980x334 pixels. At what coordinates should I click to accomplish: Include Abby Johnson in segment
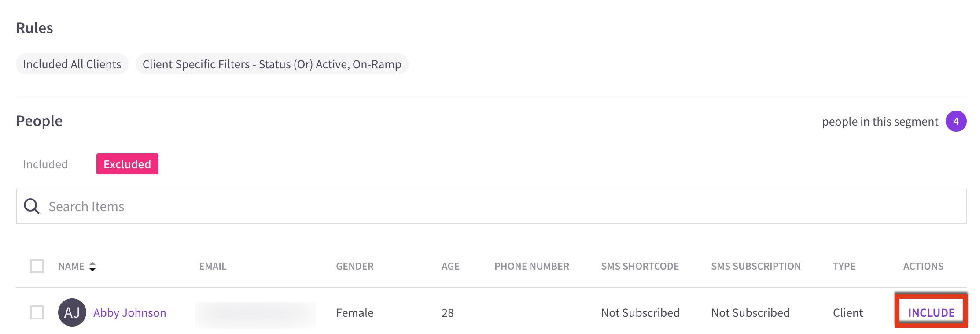coord(931,312)
